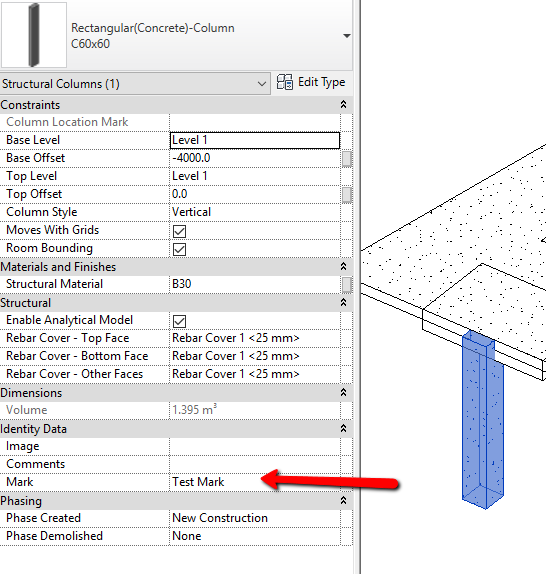Collapse the Structural section
546x574 pixels.
coord(343,303)
